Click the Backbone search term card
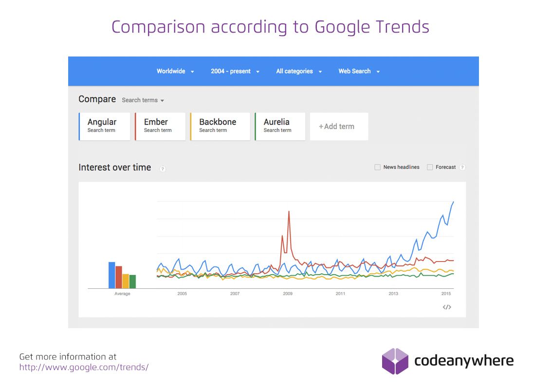 (x=220, y=126)
